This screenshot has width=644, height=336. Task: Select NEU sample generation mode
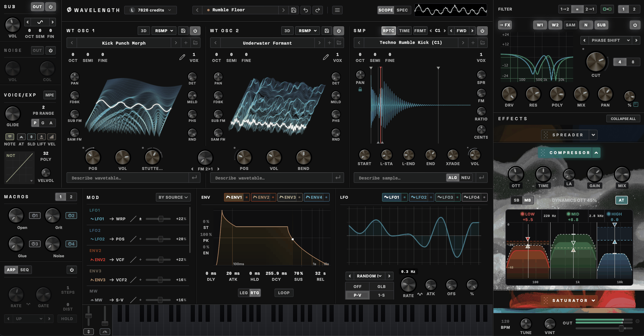(466, 178)
